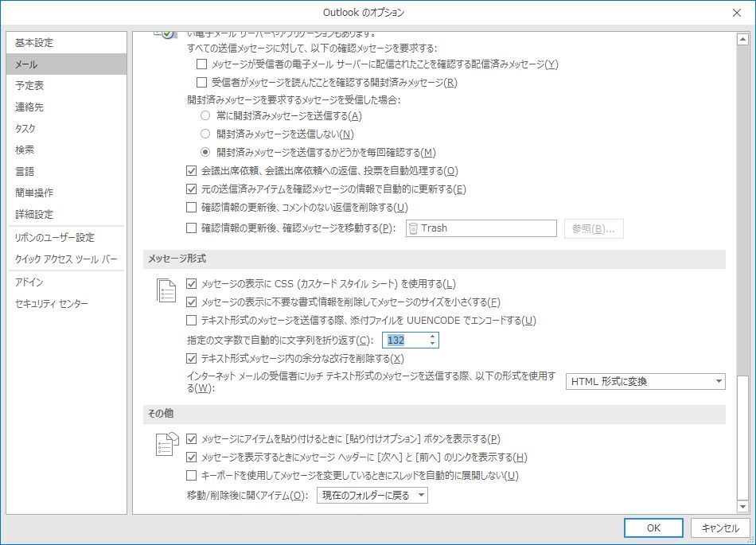Check コメントのない返信を削除する checkbox

tap(192, 207)
